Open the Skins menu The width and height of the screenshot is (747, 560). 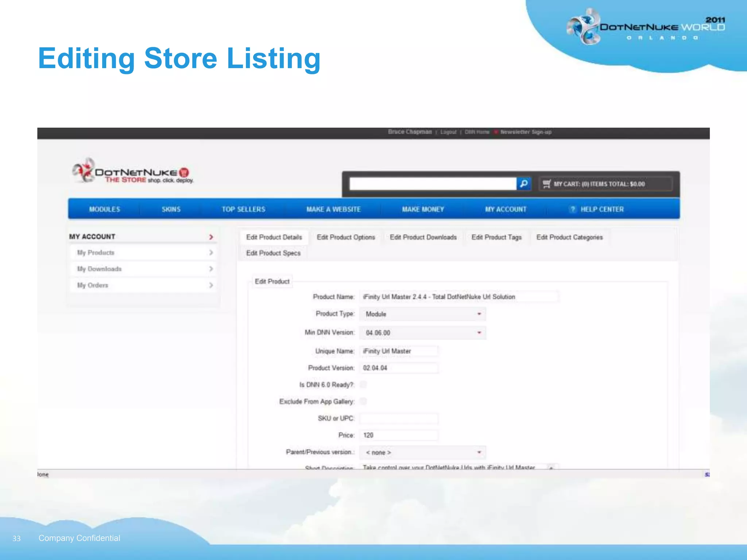click(171, 209)
